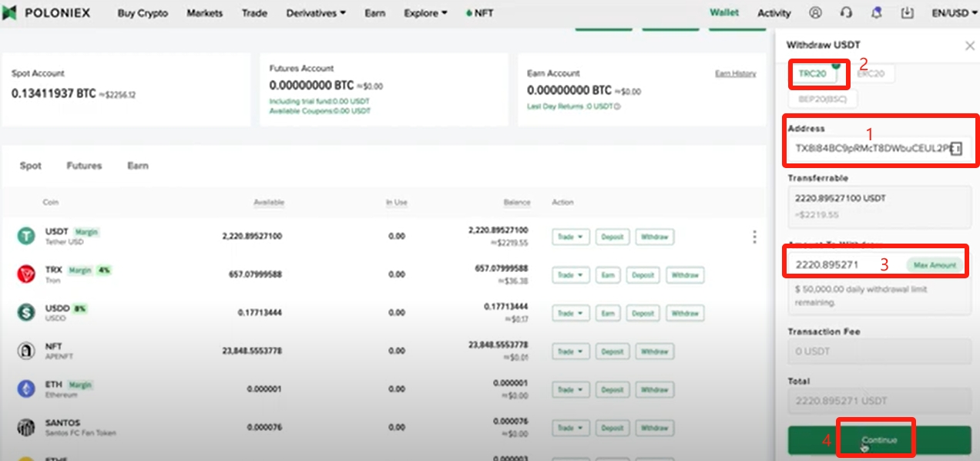The width and height of the screenshot is (980, 461).
Task: Switch to the Spot tab
Action: [x=31, y=166]
